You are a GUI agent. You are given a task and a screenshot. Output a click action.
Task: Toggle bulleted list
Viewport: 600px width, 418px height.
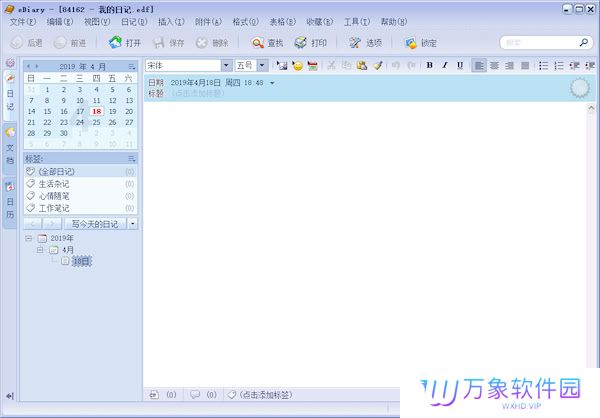[543, 65]
